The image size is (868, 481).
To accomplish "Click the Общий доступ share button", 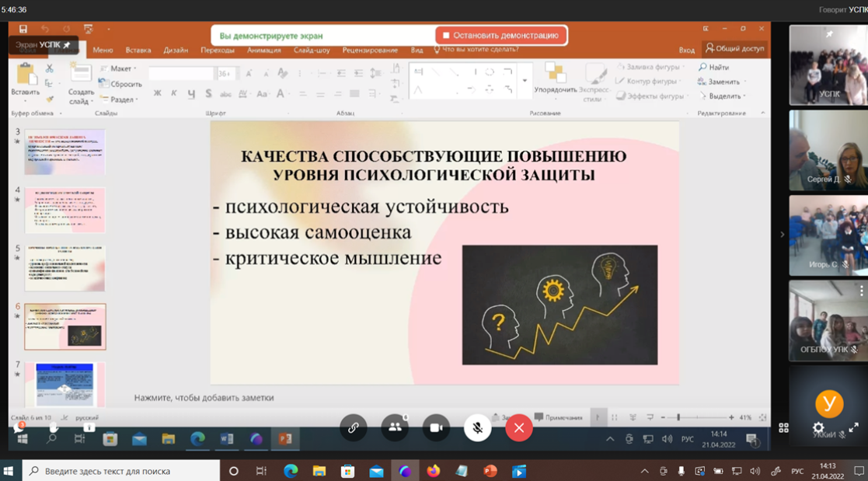I will coord(734,48).
